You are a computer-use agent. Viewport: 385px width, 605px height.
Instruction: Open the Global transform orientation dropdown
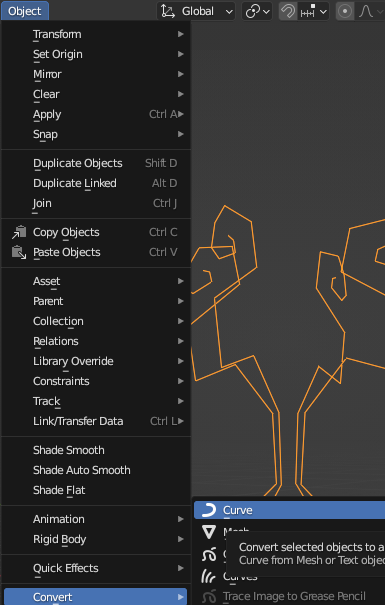(196, 11)
